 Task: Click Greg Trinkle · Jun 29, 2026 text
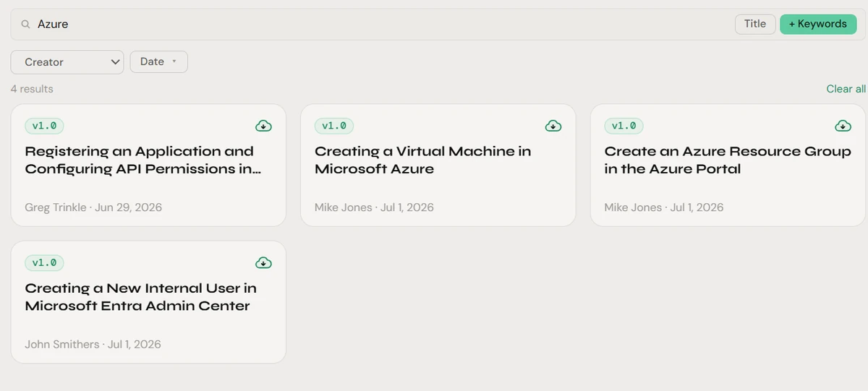(93, 207)
